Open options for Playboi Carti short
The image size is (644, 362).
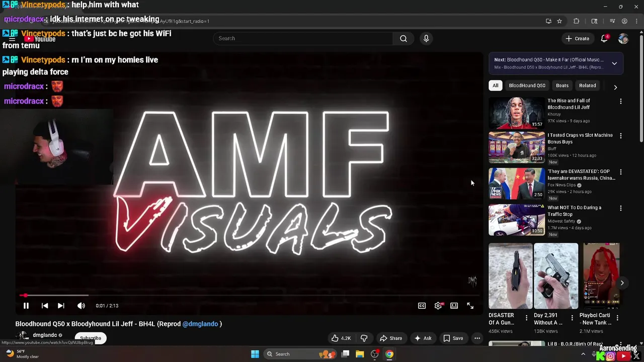(x=617, y=318)
